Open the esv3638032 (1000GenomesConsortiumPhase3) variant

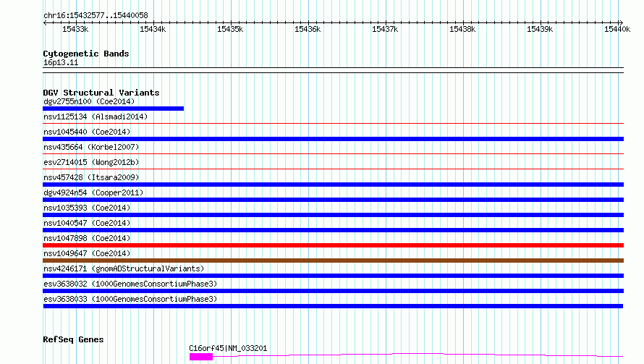(130, 284)
